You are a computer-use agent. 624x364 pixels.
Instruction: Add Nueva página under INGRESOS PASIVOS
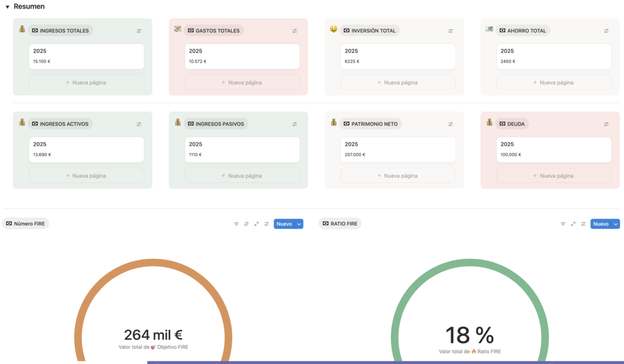point(242,175)
